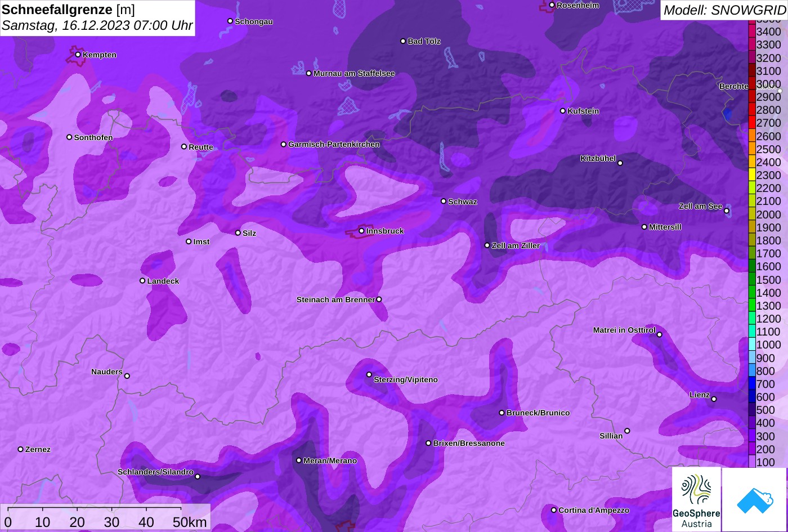
Task: Click the Meran/Merano marker dot
Action: coord(299,461)
